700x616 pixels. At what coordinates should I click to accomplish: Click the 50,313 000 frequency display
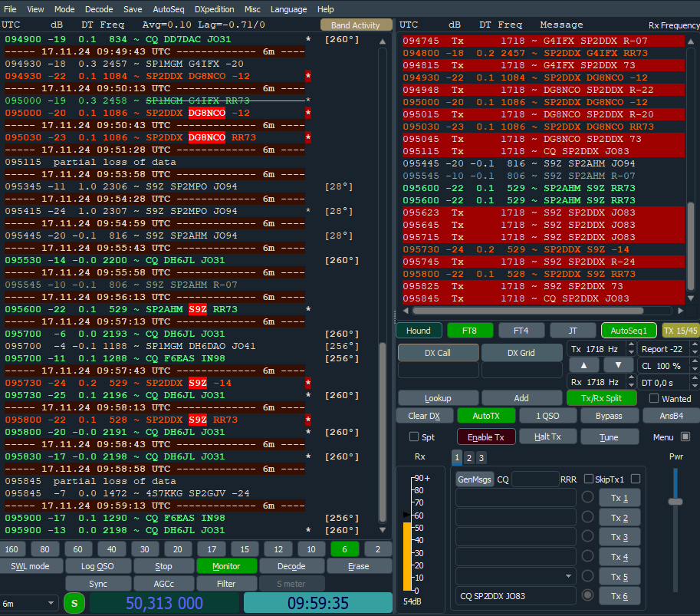pos(164,603)
